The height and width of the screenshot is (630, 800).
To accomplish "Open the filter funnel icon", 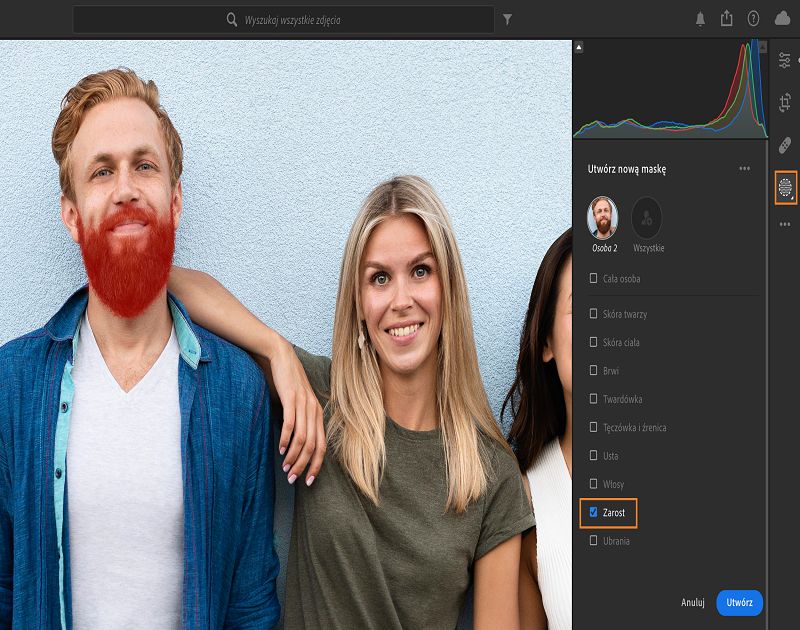I will click(x=507, y=19).
